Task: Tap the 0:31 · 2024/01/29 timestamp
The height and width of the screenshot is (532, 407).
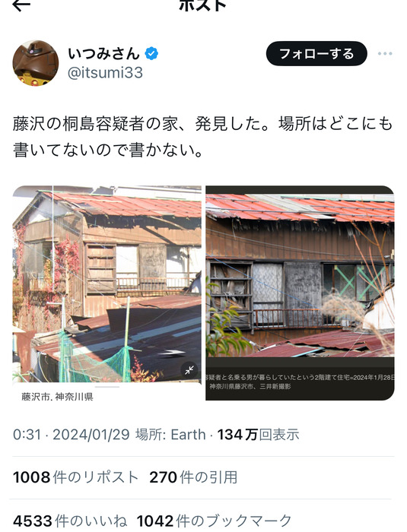Action: [71, 435]
